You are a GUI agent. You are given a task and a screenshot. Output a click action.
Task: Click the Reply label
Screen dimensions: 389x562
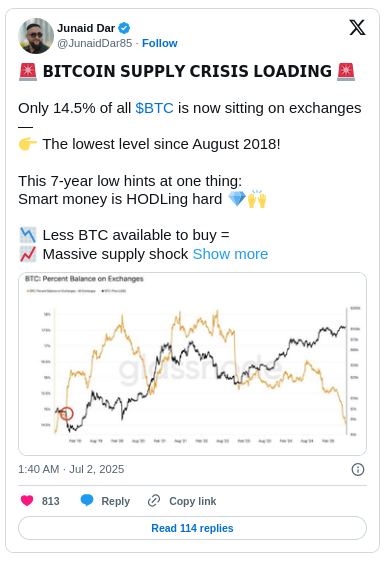click(x=115, y=501)
